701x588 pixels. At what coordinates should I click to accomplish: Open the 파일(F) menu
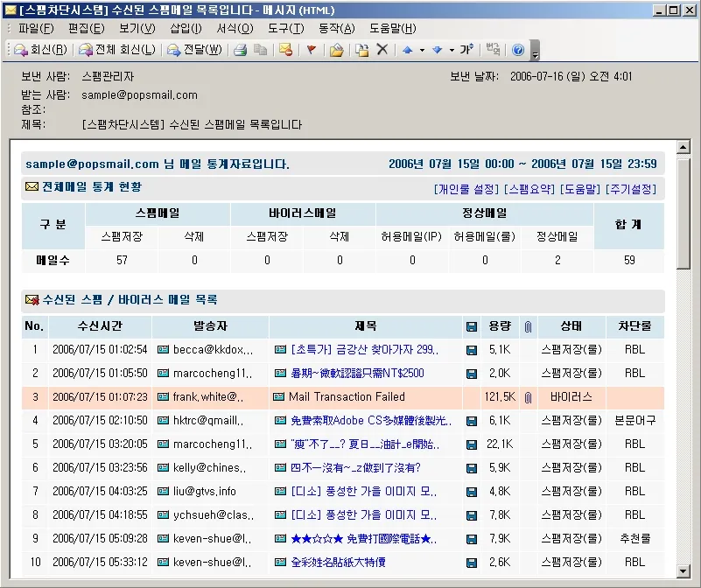pyautogui.click(x=36, y=29)
